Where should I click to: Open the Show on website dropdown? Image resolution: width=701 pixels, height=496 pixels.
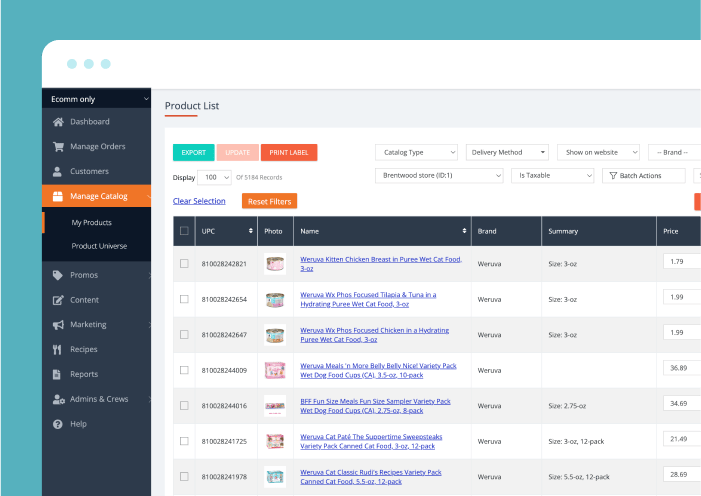(598, 153)
